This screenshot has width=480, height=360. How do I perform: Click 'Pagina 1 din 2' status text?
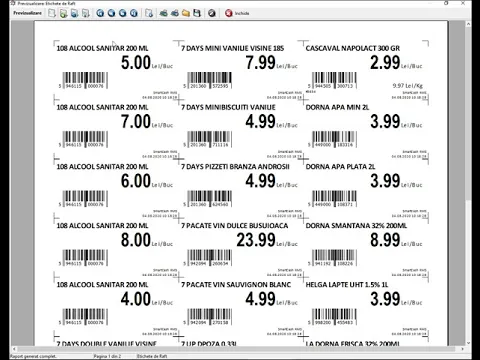click(x=107, y=356)
